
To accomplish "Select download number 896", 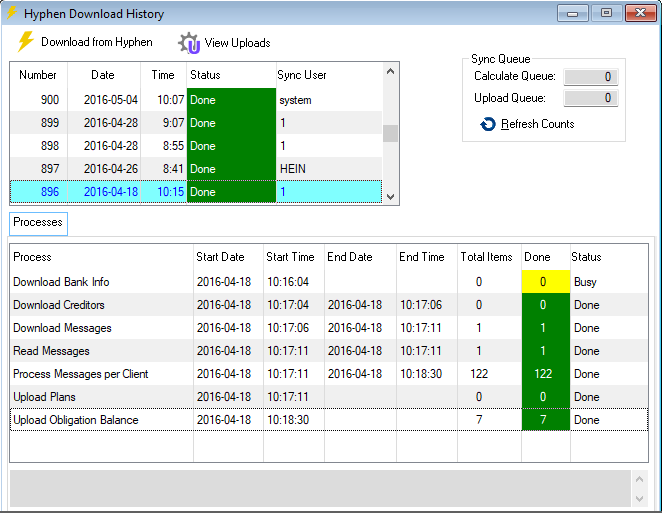I will (x=196, y=192).
